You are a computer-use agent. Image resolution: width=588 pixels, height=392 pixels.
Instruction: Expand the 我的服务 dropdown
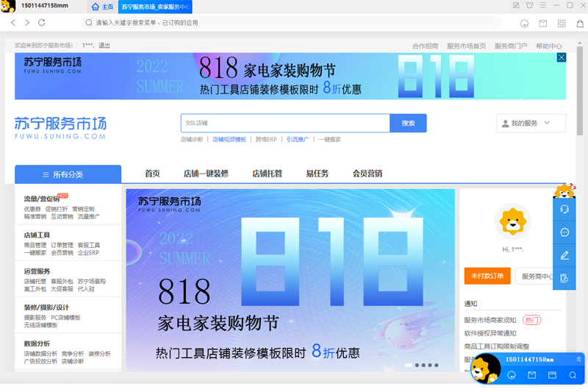point(531,123)
